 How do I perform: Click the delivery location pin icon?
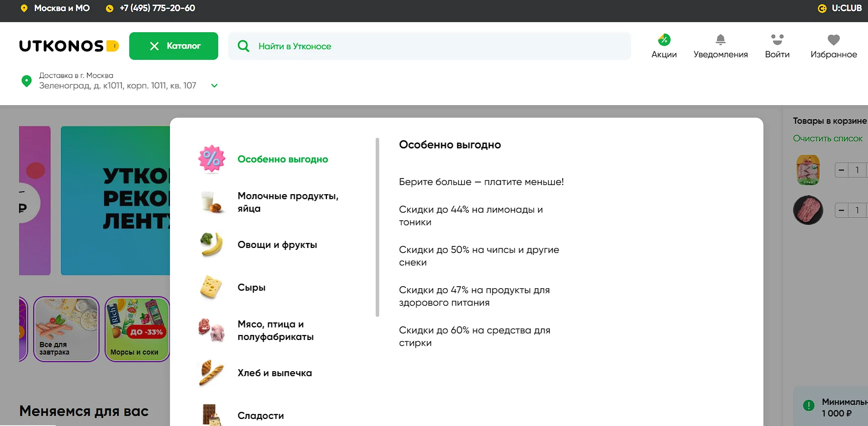pyautogui.click(x=27, y=81)
